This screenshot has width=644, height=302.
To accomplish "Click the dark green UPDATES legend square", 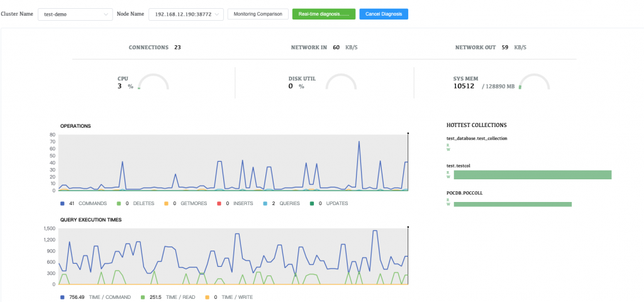I will click(x=311, y=203).
